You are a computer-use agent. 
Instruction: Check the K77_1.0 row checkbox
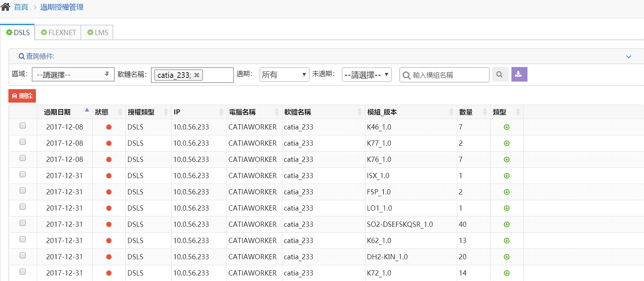click(x=23, y=142)
